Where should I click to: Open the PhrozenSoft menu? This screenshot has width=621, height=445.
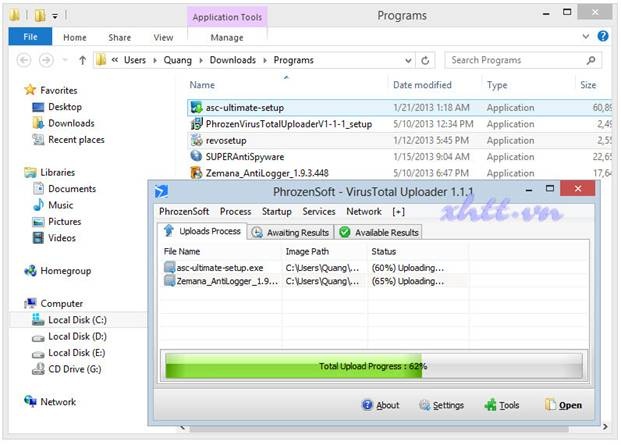[184, 211]
